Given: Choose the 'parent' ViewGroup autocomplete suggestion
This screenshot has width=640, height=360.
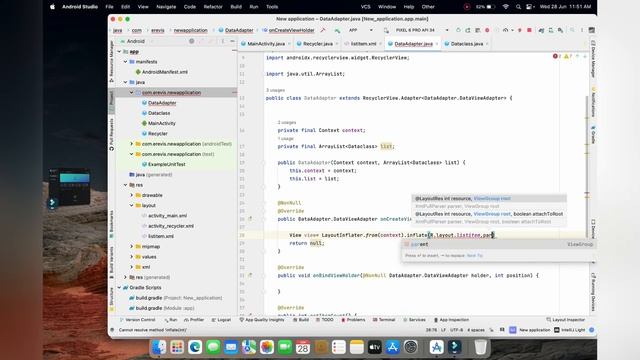Looking at the screenshot, I should tap(498, 244).
